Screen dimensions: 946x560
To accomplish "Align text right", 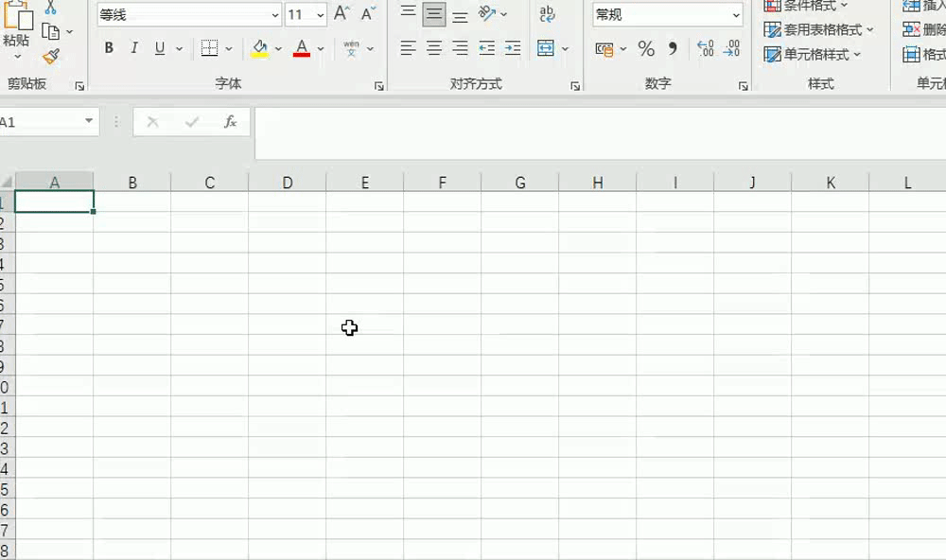I will click(x=461, y=48).
